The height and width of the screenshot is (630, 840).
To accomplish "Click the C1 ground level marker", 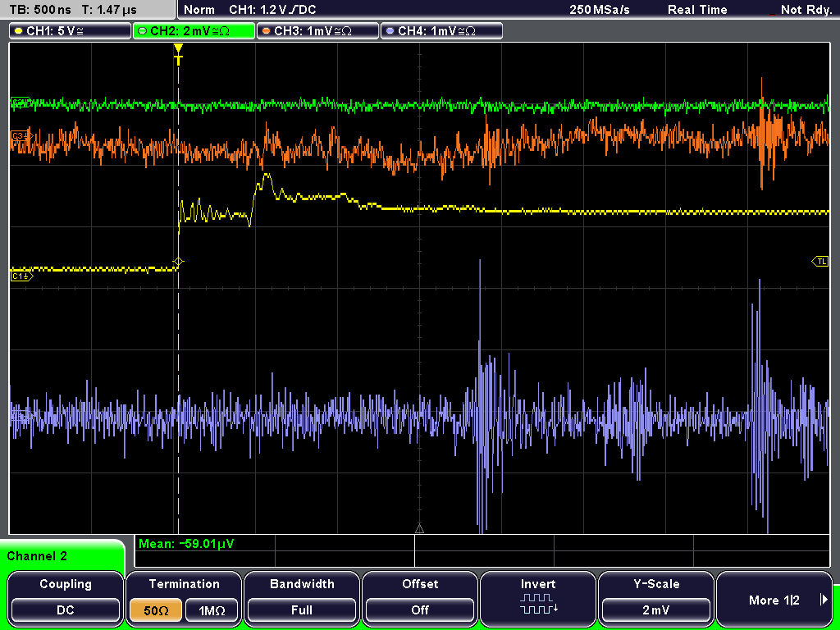I will click(21, 276).
